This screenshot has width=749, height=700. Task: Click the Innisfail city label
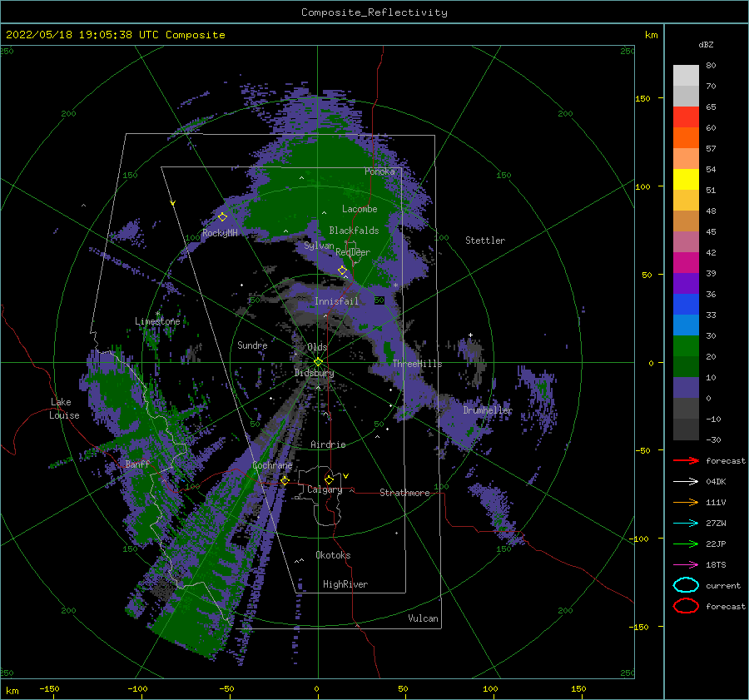coord(336,301)
